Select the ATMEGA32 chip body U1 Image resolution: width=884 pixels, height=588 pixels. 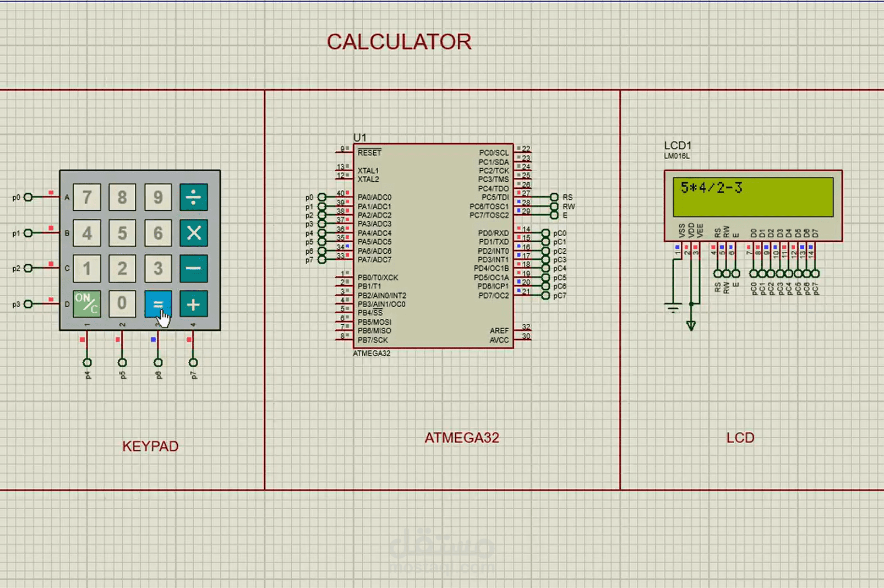tap(433, 246)
